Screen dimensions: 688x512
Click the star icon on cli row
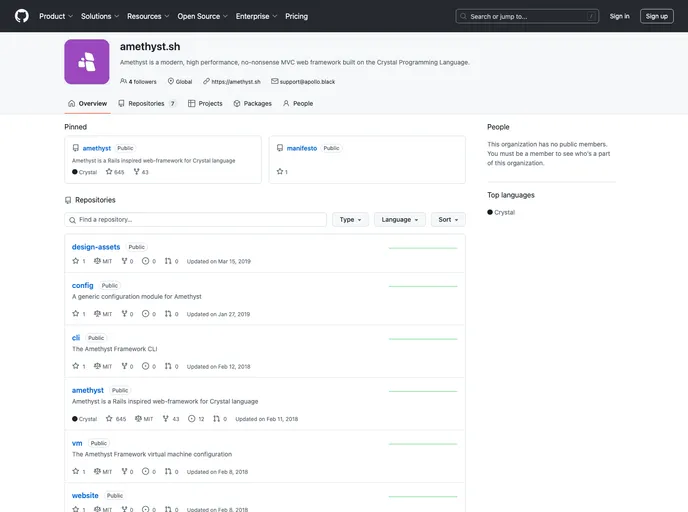[75, 366]
